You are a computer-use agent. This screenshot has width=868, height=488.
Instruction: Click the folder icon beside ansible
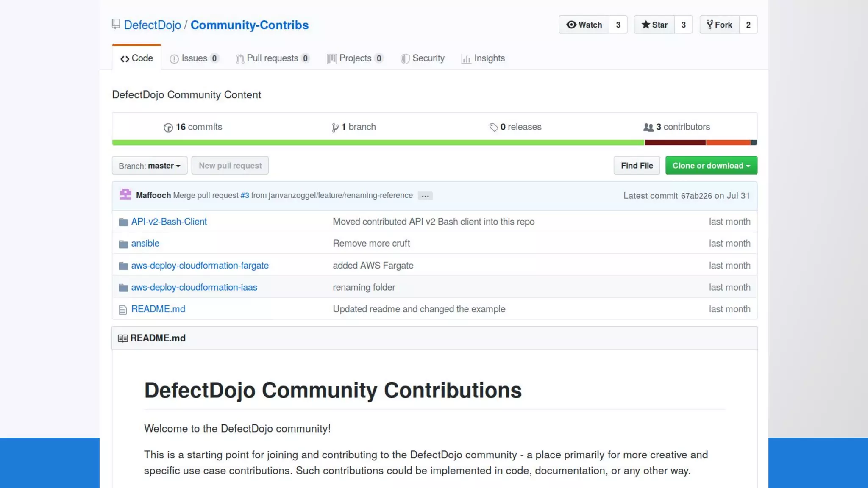coord(123,244)
